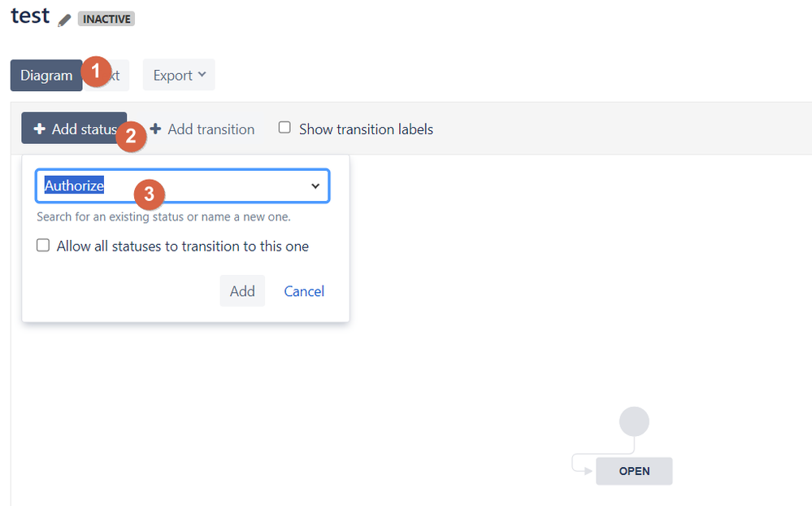Click the plus icon on Add transition
812x506 pixels.
[155, 129]
